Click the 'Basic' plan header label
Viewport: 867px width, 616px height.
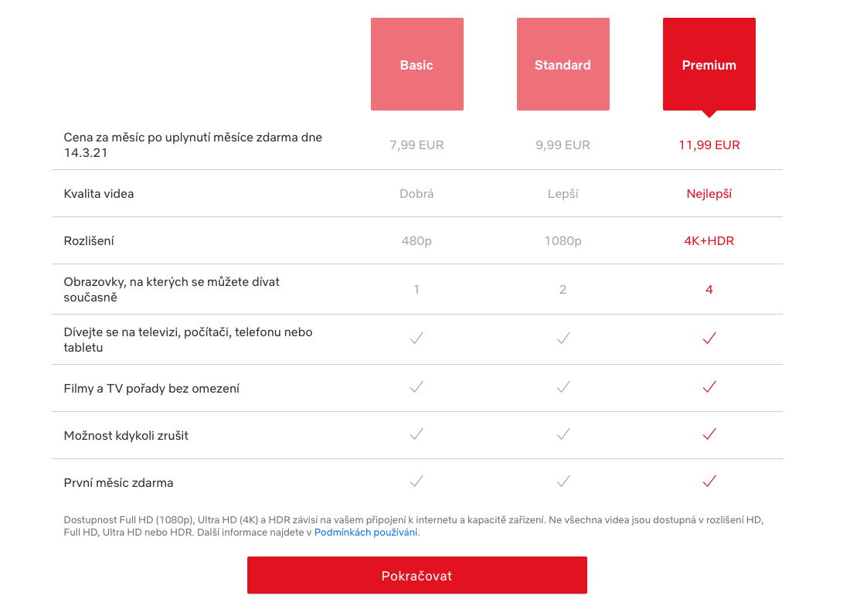(x=416, y=65)
